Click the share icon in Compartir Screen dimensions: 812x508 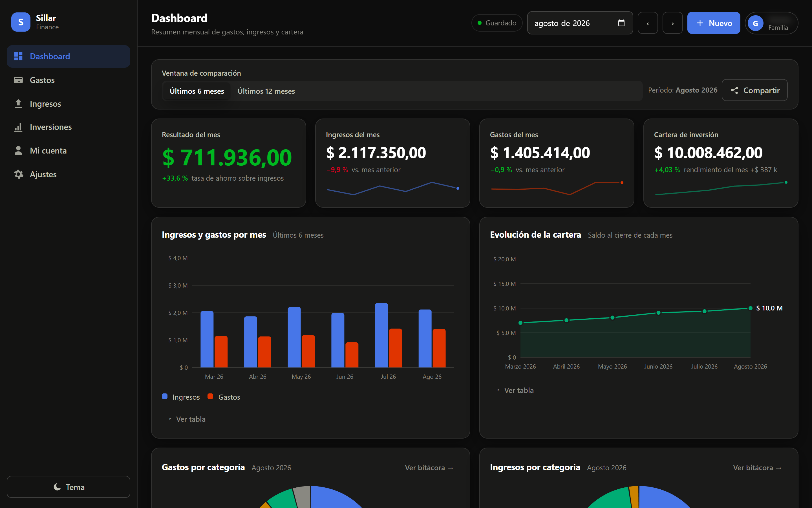point(734,90)
